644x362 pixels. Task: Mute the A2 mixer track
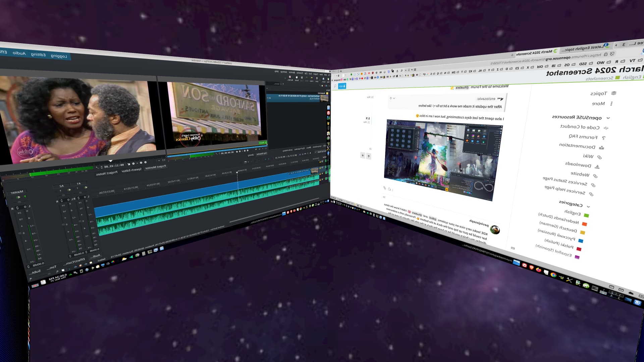point(69,190)
